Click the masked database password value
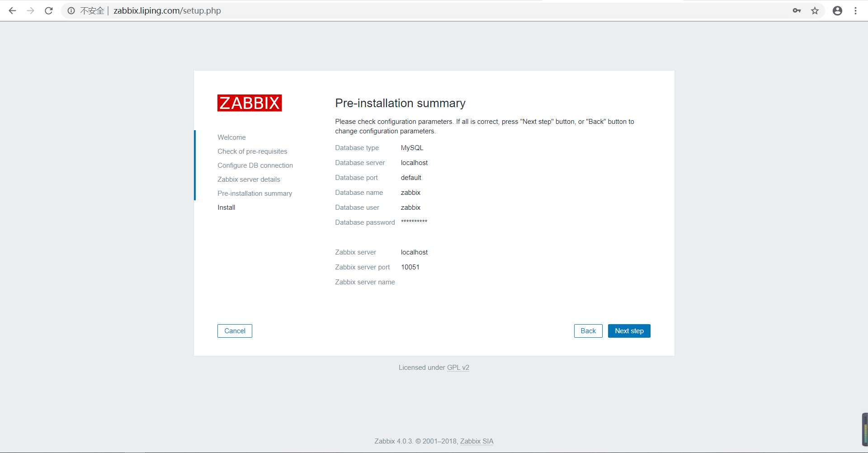The image size is (868, 453). (x=414, y=222)
